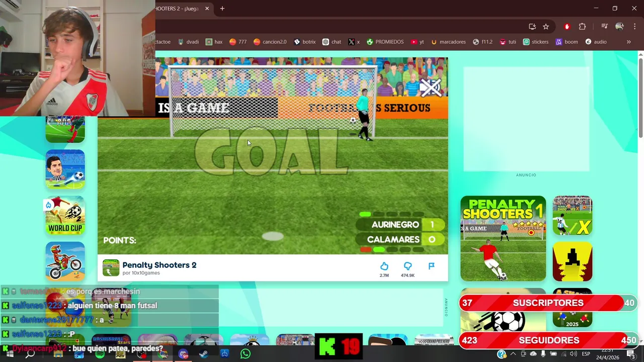Viewport: 644px width, 362px height.
Task: Open the Windows Start menu
Action: tap(10, 354)
